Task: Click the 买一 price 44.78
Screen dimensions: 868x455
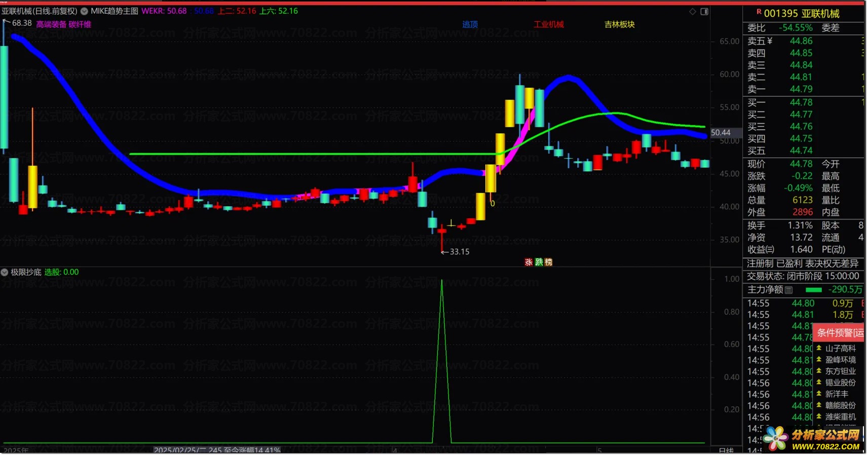Action: 801,102
